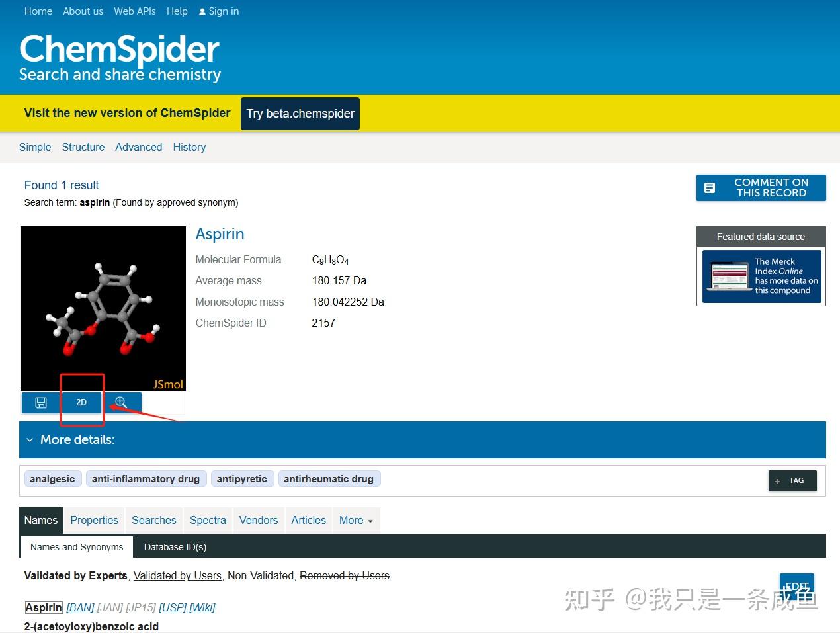Image resolution: width=840 pixels, height=633 pixels.
Task: Click the save/download icon below the 3D viewer
Action: pyautogui.click(x=40, y=402)
